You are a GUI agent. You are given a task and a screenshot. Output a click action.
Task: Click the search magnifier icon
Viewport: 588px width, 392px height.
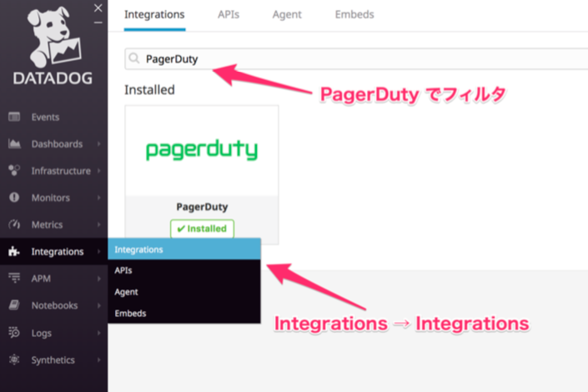click(x=134, y=58)
